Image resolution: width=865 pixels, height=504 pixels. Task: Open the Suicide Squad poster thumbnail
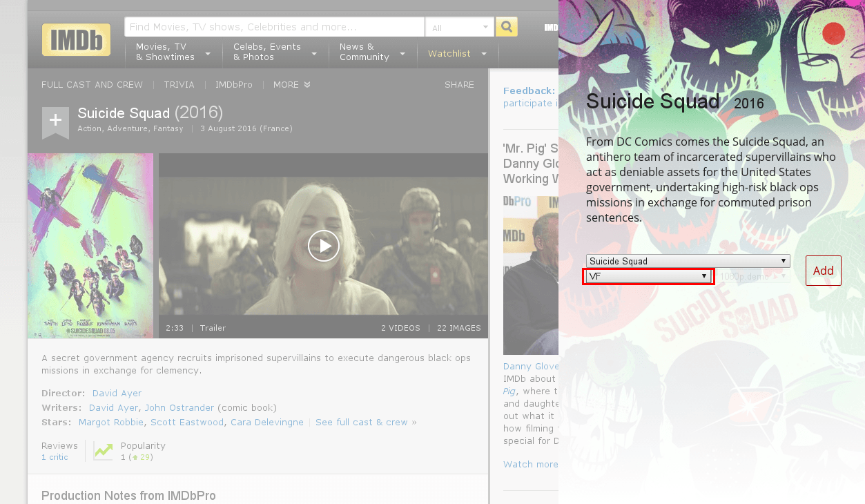click(x=90, y=245)
